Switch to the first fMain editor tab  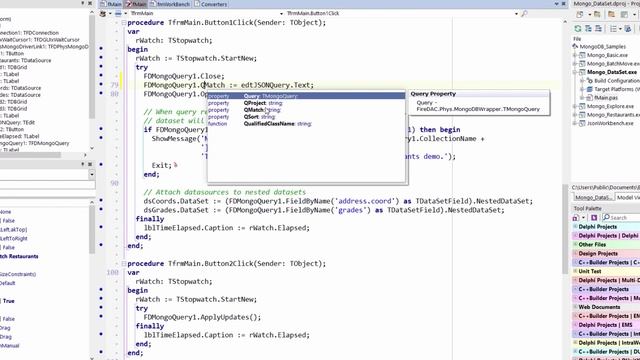[x=111, y=4]
